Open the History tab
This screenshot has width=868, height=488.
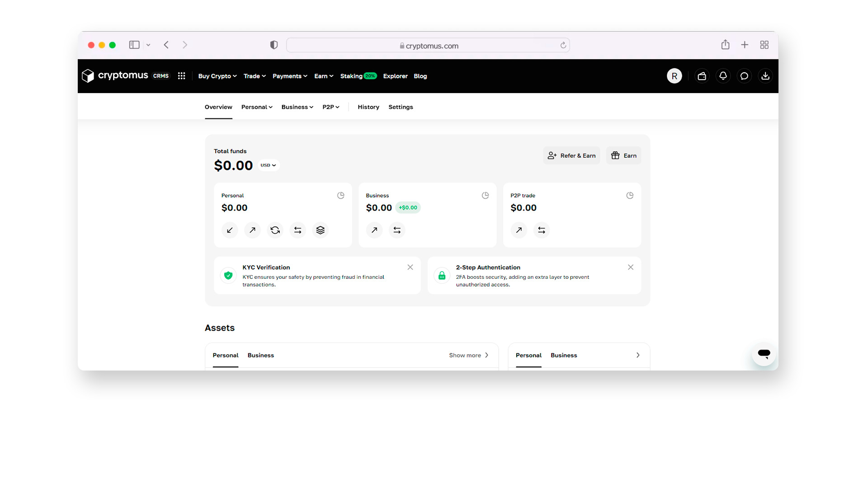point(368,107)
